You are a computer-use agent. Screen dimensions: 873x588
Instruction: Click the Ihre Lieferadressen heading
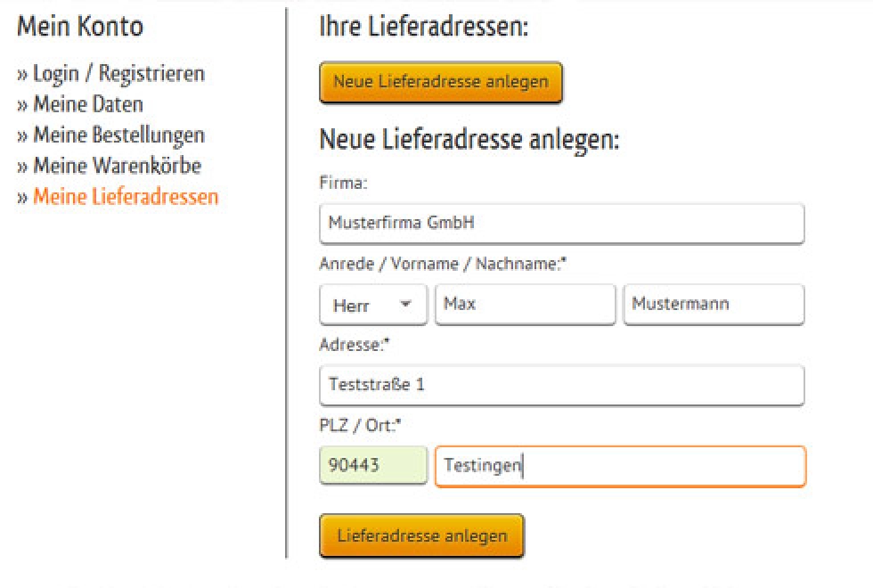424,27
